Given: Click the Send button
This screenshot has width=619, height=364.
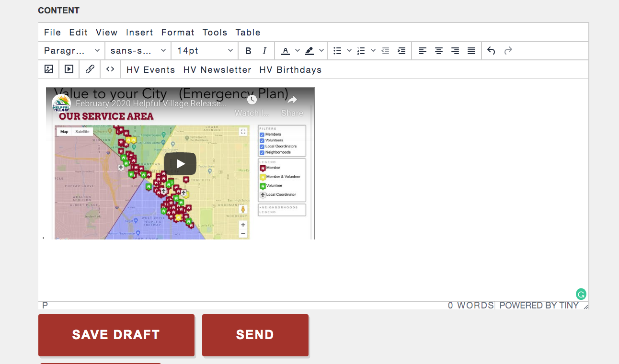Looking at the screenshot, I should click(255, 335).
